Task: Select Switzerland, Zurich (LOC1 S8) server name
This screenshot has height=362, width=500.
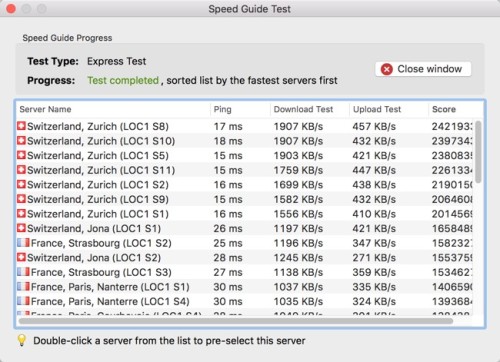Action: click(x=98, y=127)
